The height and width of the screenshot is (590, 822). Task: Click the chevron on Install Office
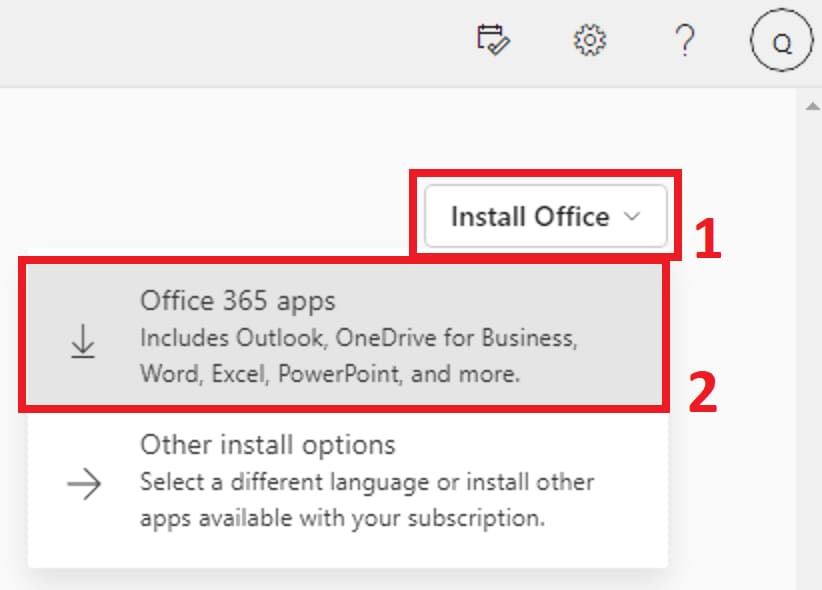coord(632,216)
